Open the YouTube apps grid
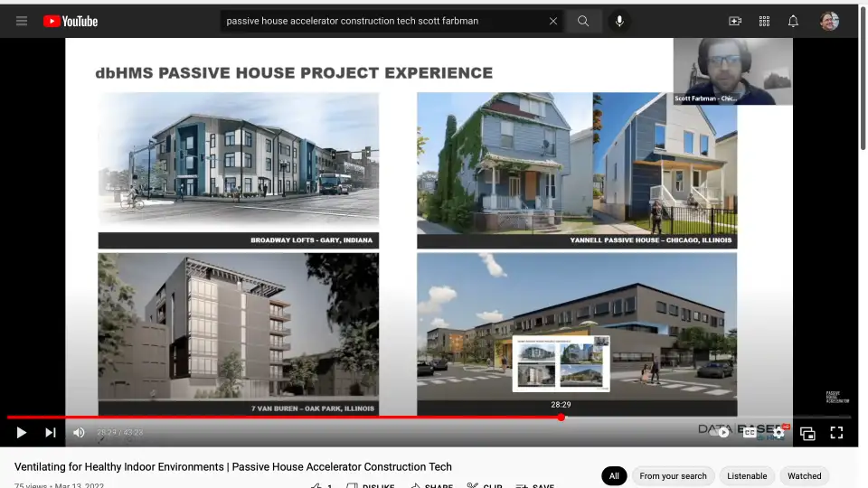 (764, 21)
